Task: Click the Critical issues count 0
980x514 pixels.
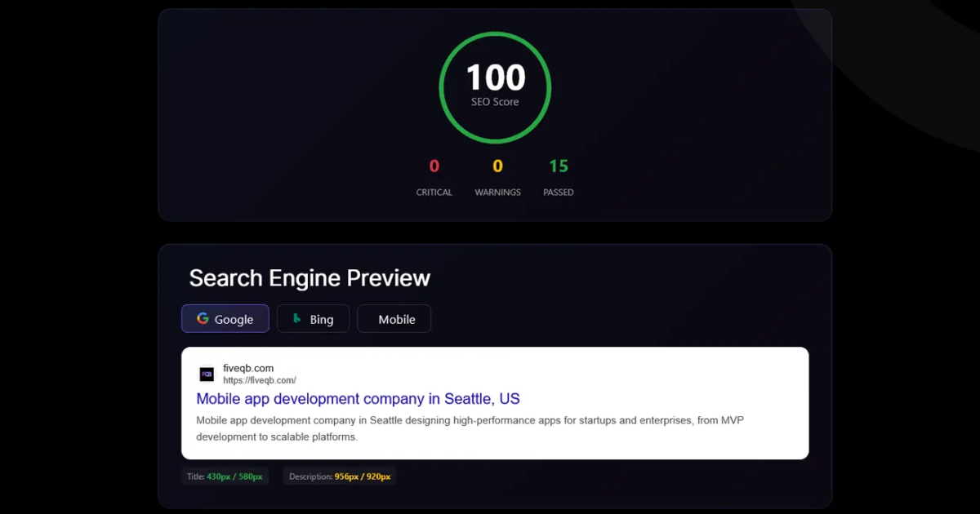Action: pos(434,166)
